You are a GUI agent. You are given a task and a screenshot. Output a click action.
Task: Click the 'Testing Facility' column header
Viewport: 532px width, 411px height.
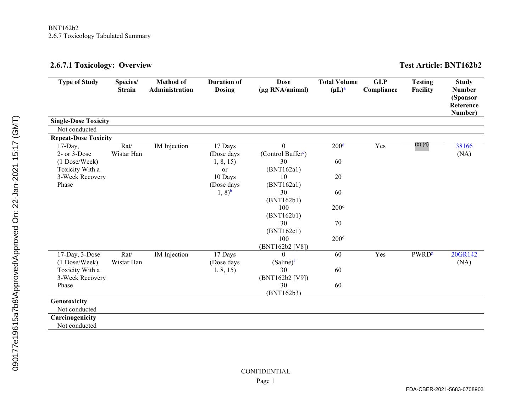coord(422,86)
